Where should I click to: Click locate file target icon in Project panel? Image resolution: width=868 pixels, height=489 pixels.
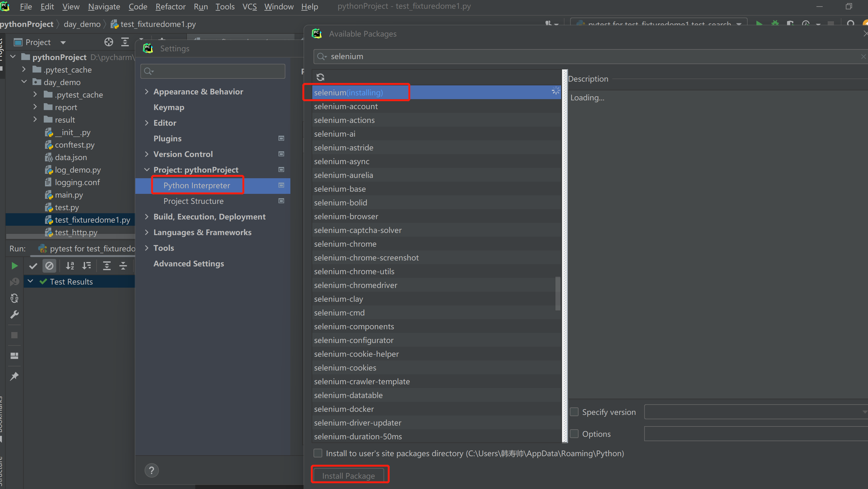point(108,42)
